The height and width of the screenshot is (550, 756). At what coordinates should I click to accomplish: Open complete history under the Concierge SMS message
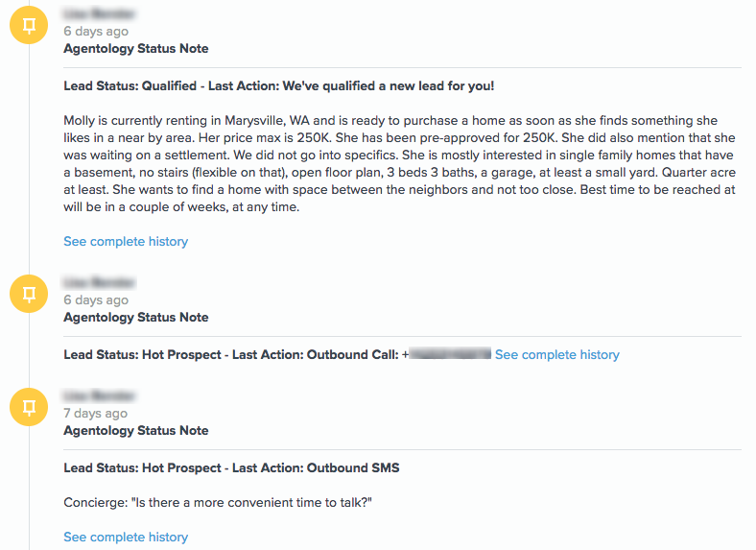pyautogui.click(x=126, y=537)
